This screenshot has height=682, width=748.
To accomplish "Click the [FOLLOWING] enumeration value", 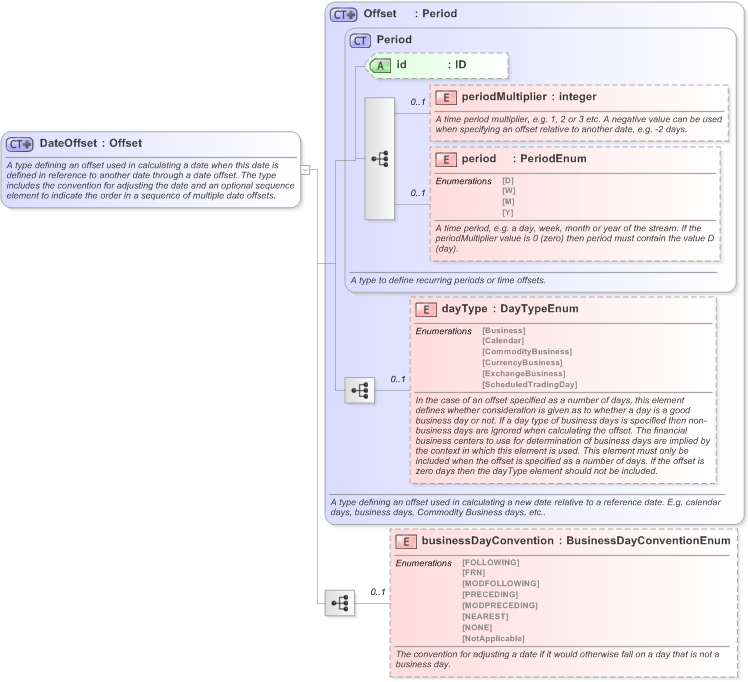I will pyautogui.click(x=491, y=562).
